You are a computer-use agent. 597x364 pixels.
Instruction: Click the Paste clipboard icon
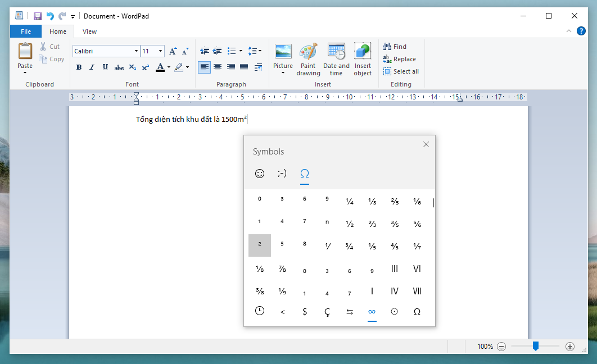coord(25,51)
